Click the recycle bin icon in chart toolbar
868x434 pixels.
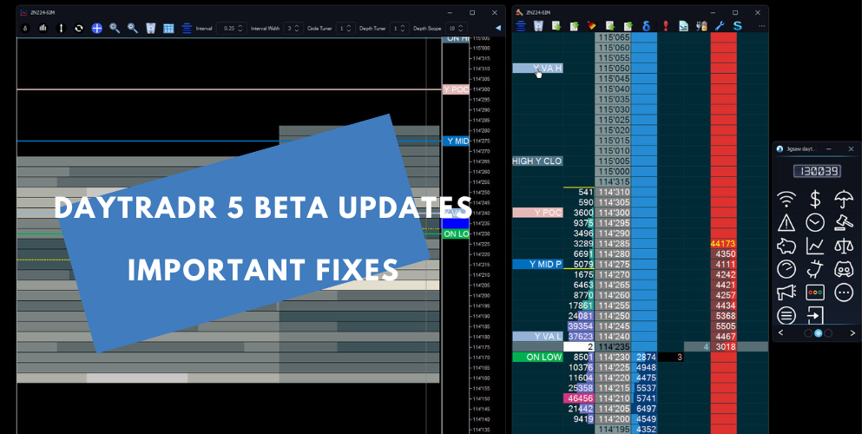[x=150, y=29]
